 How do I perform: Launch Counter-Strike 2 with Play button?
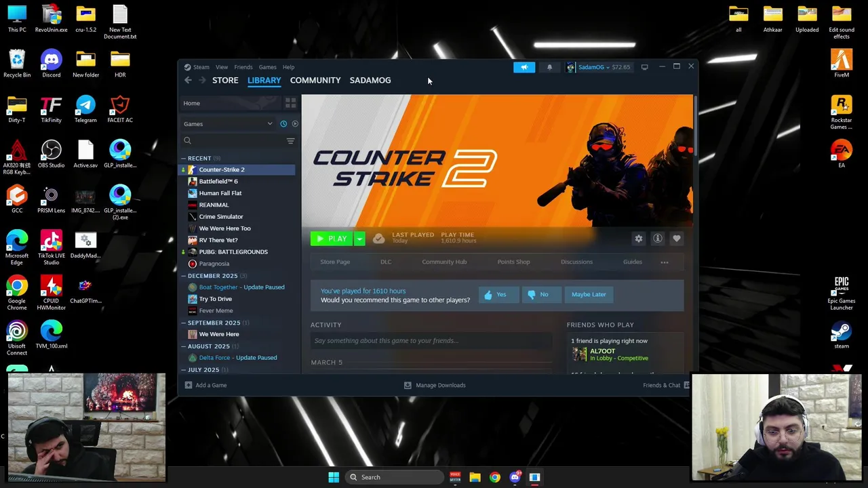point(332,239)
